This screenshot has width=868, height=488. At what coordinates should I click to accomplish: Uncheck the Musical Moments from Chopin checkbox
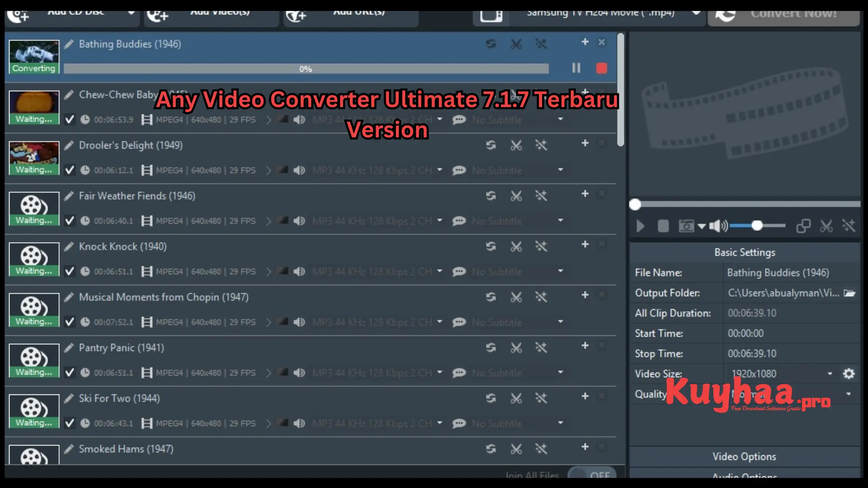click(70, 322)
